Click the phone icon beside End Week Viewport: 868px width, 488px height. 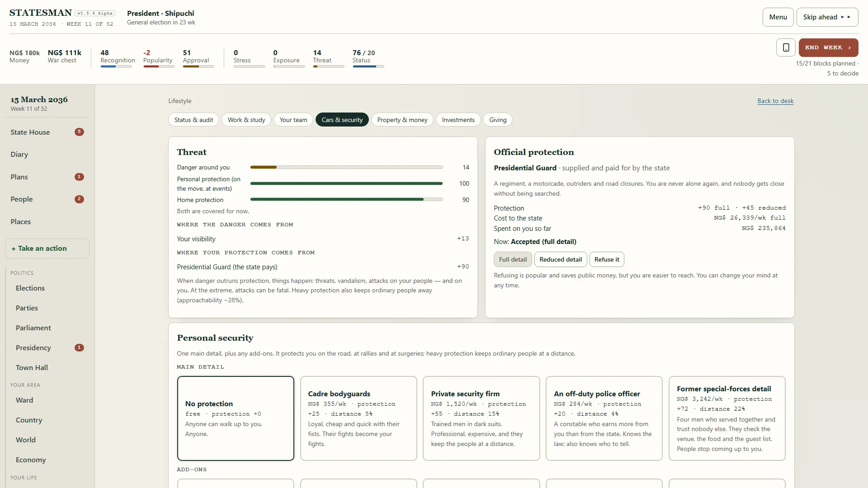(x=786, y=47)
